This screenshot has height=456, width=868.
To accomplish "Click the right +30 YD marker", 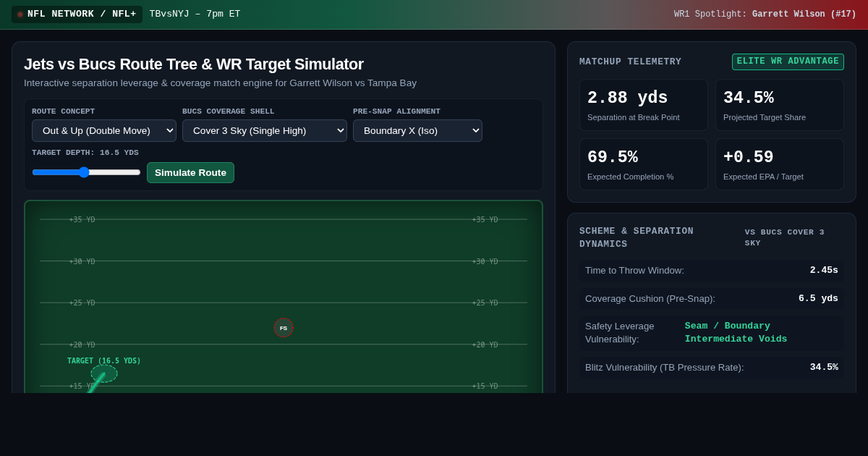I will 485,261.
